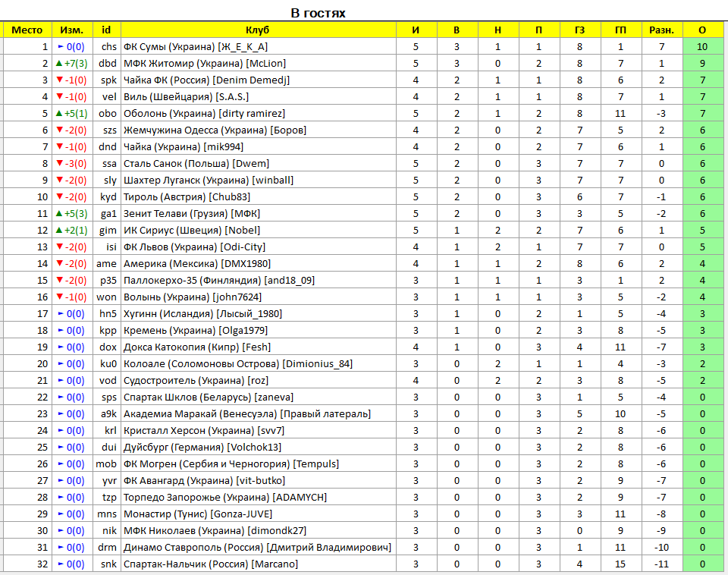Select club 'Судостроитель (Украина) [roz]'
This screenshot has height=575, width=728.
point(196,382)
